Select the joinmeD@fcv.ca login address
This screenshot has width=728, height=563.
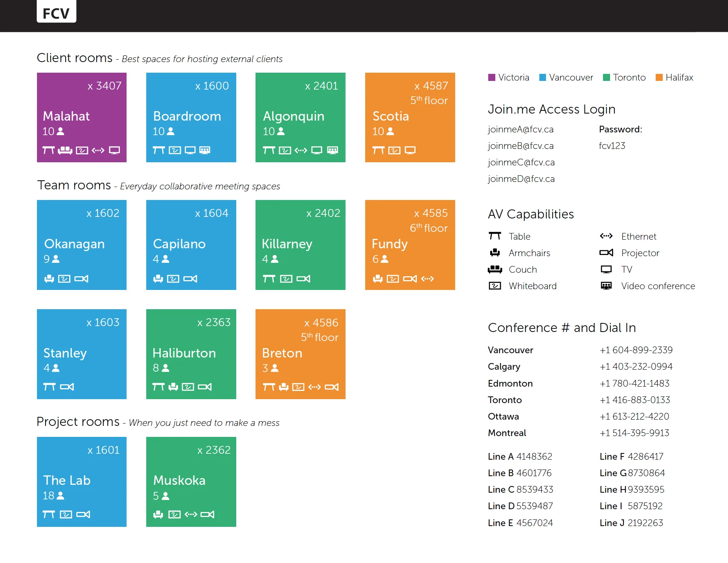(x=521, y=179)
